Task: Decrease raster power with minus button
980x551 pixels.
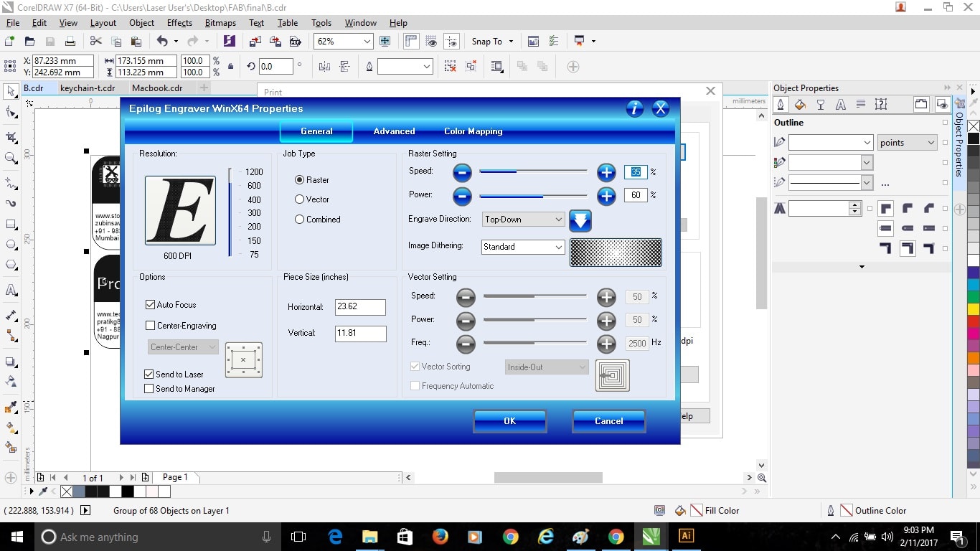Action: tap(463, 195)
